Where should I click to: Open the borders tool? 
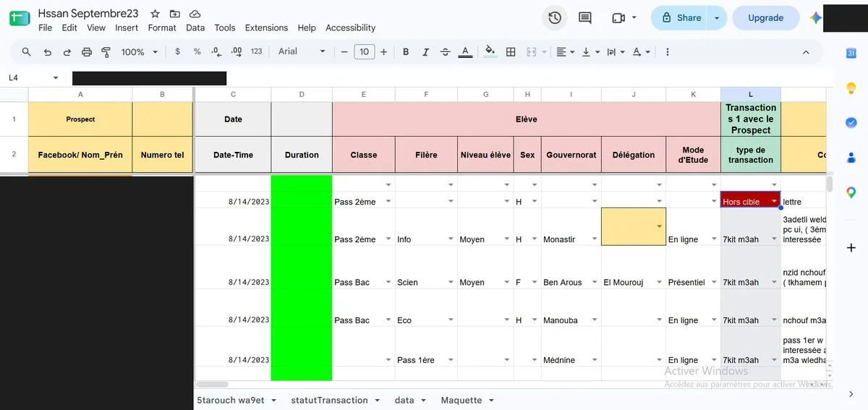[511, 52]
